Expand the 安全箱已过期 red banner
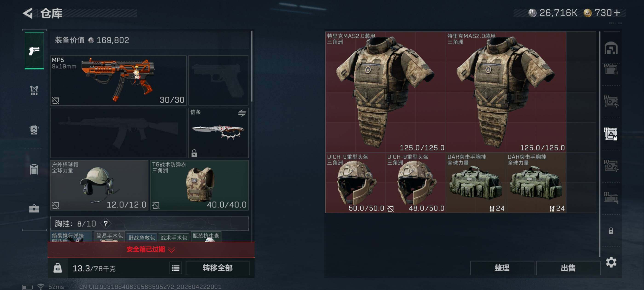644x290 pixels. pyautogui.click(x=151, y=249)
